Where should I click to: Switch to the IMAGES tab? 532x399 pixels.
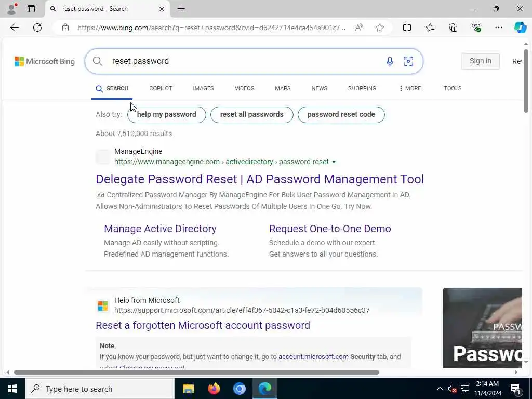[203, 88]
